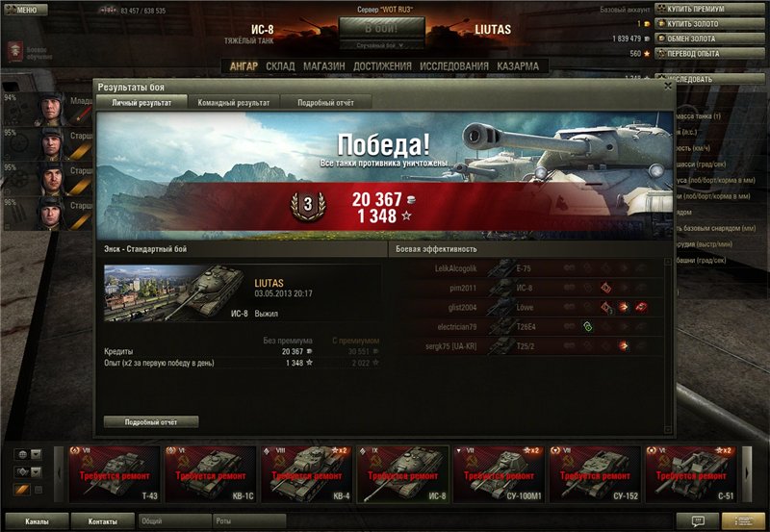Click the mastery badge class 3 emblem
The width and height of the screenshot is (770, 532).
[x=308, y=205]
